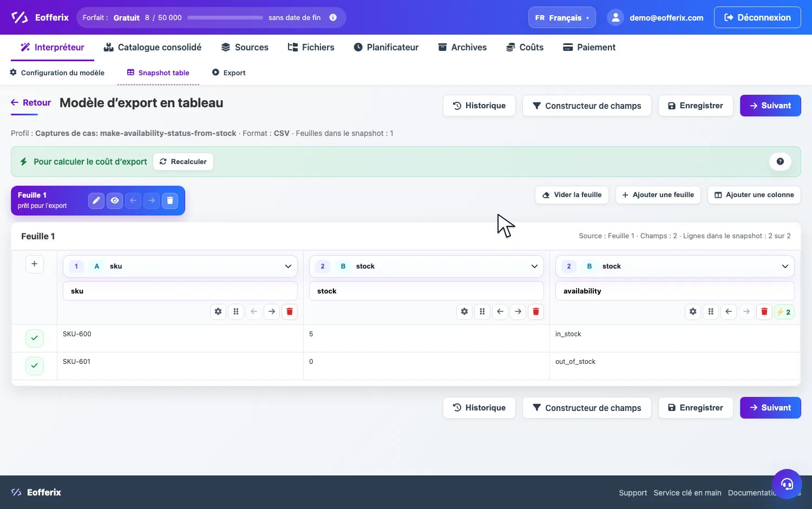
Task: Edit Feuille 1 with pencil icon
Action: pos(96,200)
